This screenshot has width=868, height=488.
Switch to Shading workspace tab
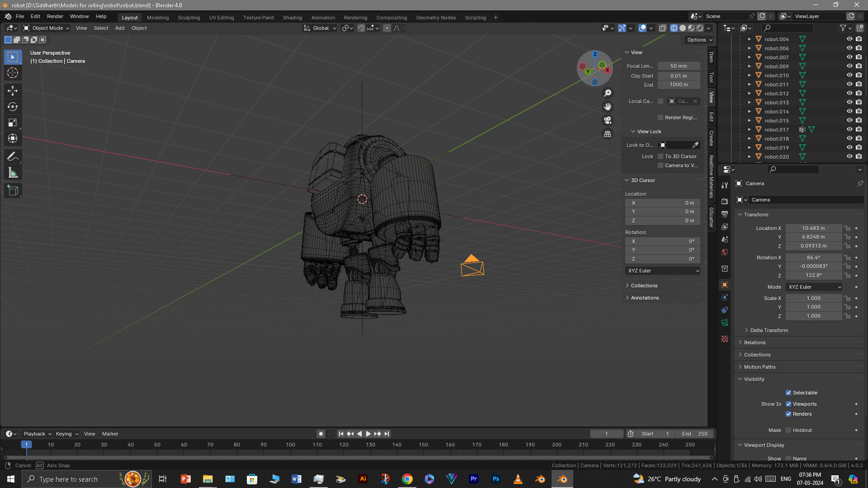[x=292, y=18]
